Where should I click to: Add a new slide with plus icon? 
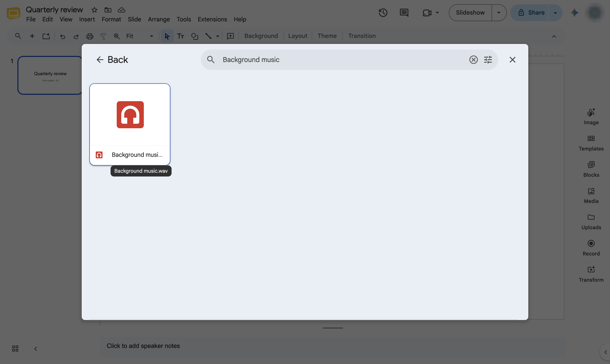32,36
